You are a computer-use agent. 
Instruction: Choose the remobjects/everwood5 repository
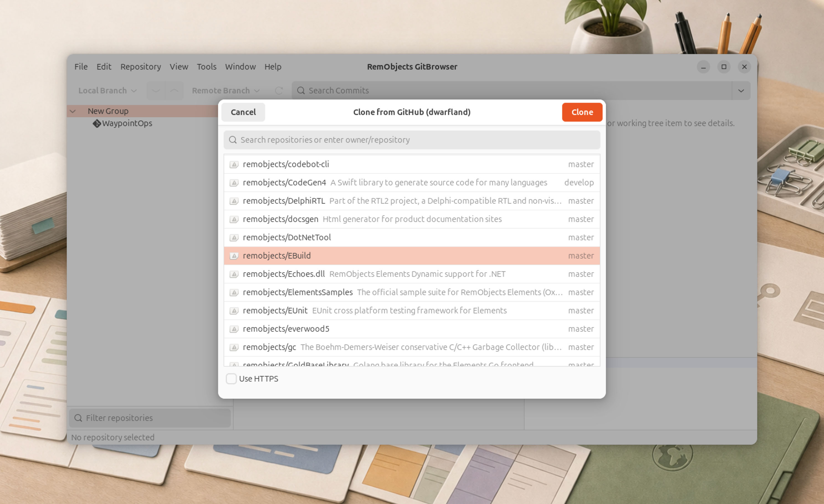click(x=412, y=329)
